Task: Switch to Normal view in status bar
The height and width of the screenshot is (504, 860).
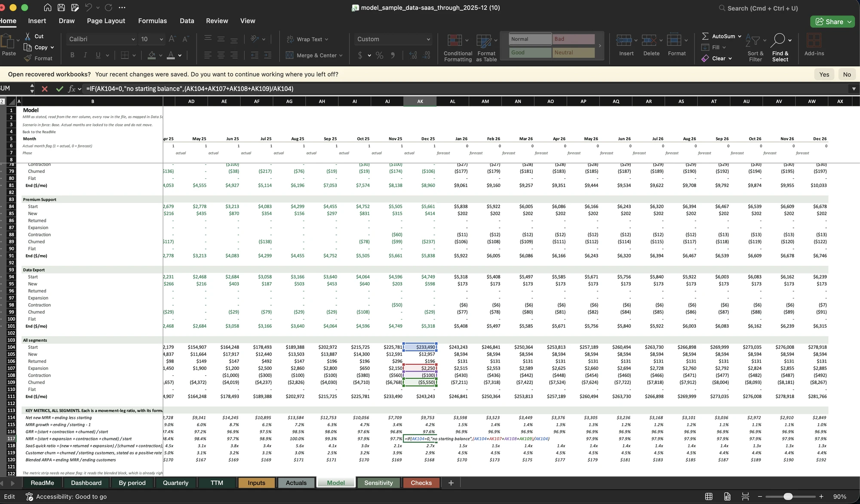Action: (709, 496)
